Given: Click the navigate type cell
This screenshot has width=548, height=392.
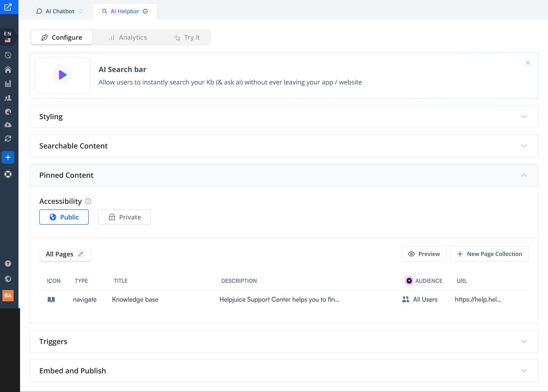Looking at the screenshot, I should point(85,300).
